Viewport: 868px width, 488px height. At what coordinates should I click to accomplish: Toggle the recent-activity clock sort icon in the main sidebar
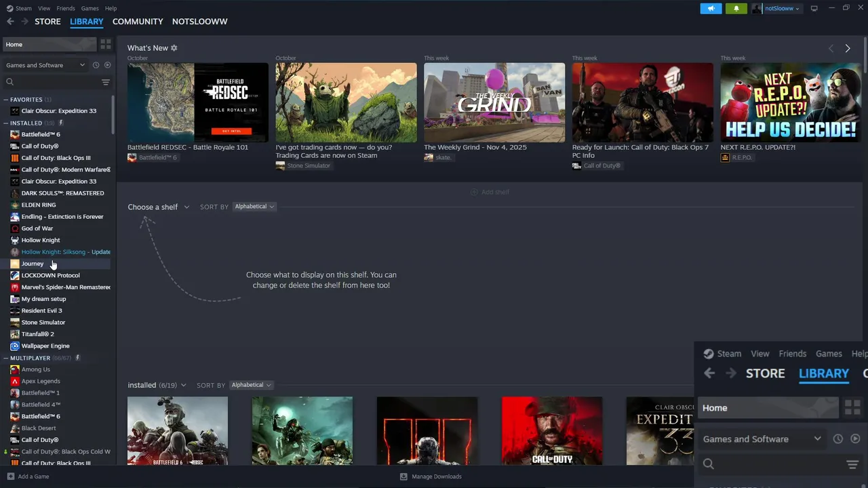[96, 65]
